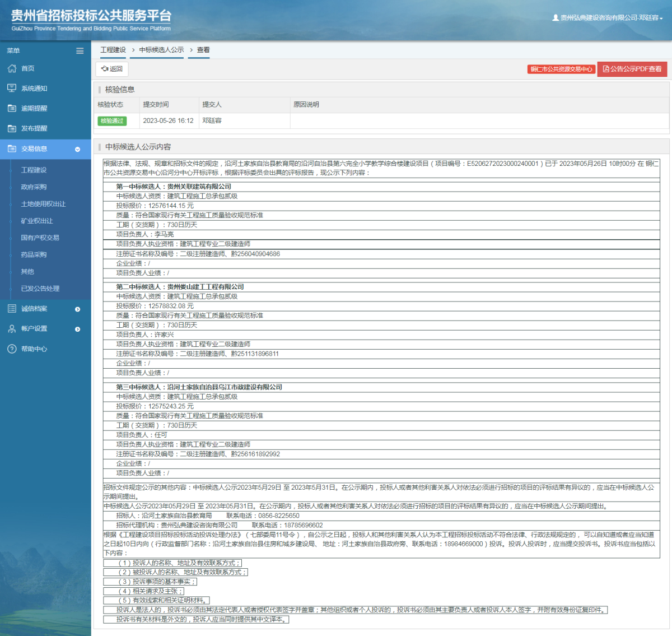Click third candidate 沿河土家族自治县乌江市政建设有限公司 row
Screen dimensions: 672x636
381,387
